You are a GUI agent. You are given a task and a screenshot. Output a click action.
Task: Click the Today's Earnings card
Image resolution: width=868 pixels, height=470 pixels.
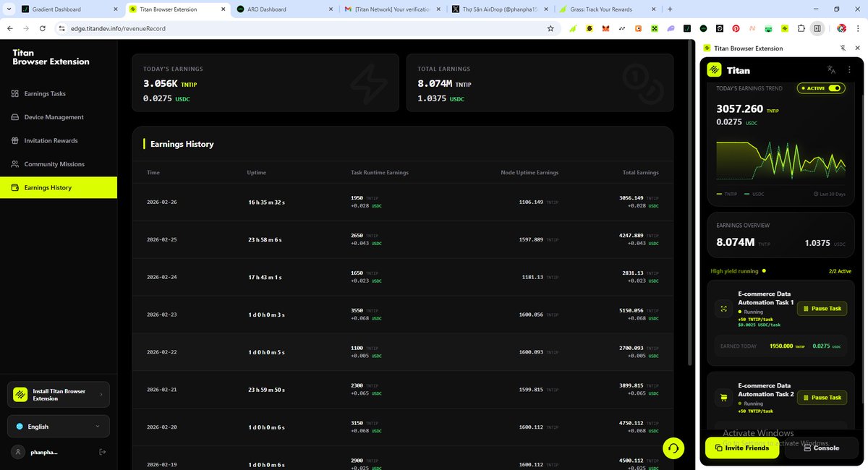(265, 82)
